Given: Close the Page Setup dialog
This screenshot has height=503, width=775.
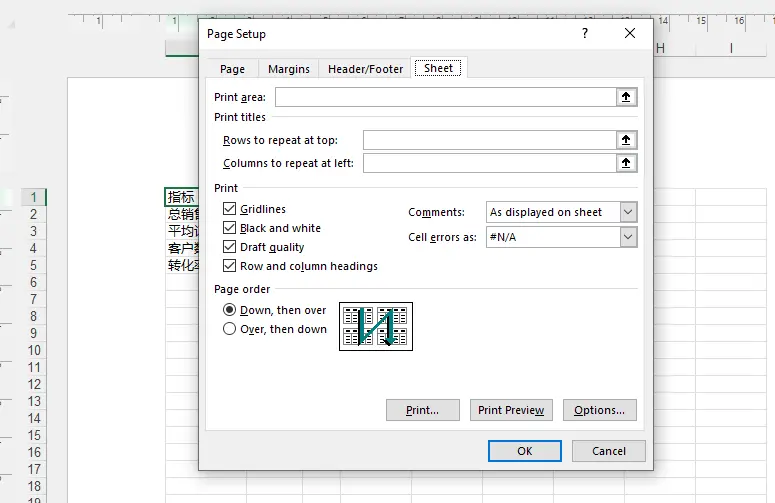Looking at the screenshot, I should (630, 34).
